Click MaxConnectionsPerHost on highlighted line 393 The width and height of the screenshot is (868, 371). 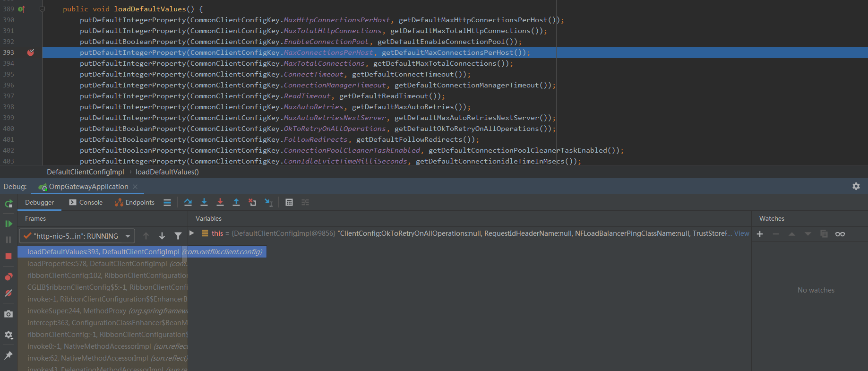pos(328,52)
